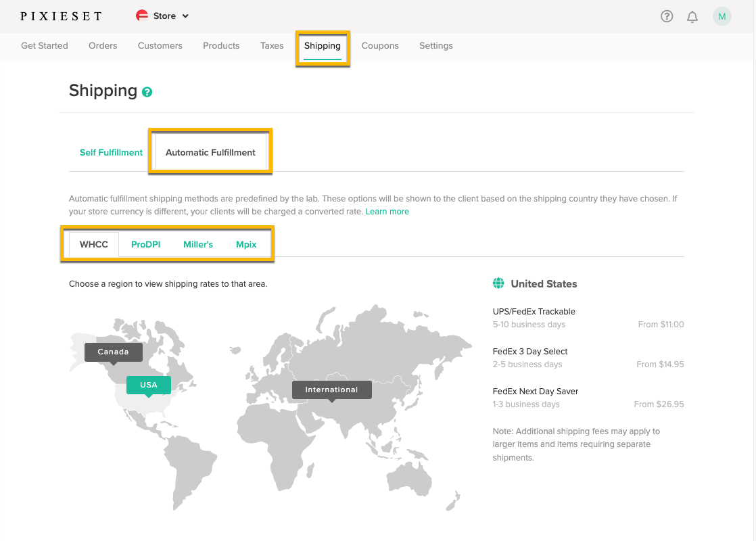Click the green help icon beside Shipping
Screen dimensions: 756x541
click(147, 92)
